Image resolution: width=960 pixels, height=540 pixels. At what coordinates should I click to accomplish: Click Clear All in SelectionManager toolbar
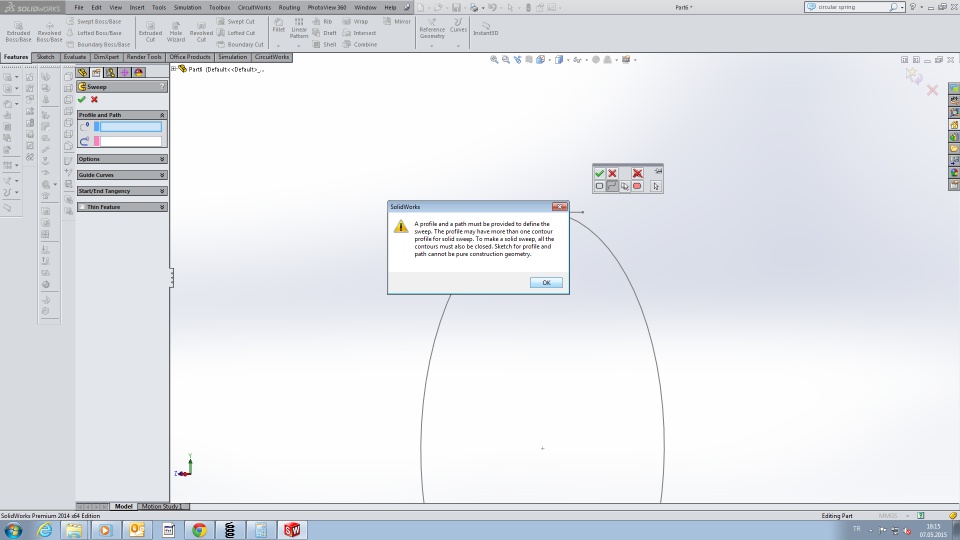637,173
